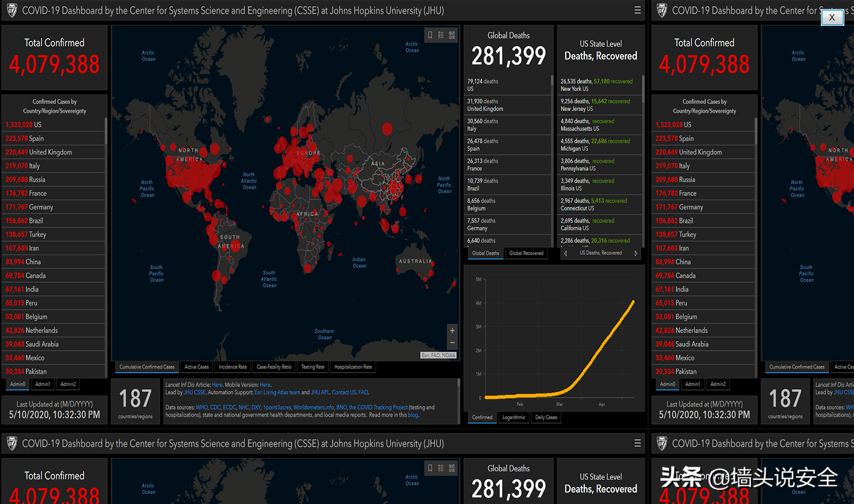
Task: Select the Global Deaths tab
Action: click(x=486, y=253)
